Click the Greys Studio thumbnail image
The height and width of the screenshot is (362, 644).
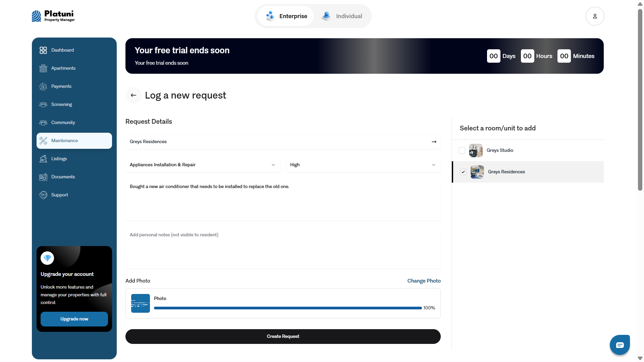476,150
